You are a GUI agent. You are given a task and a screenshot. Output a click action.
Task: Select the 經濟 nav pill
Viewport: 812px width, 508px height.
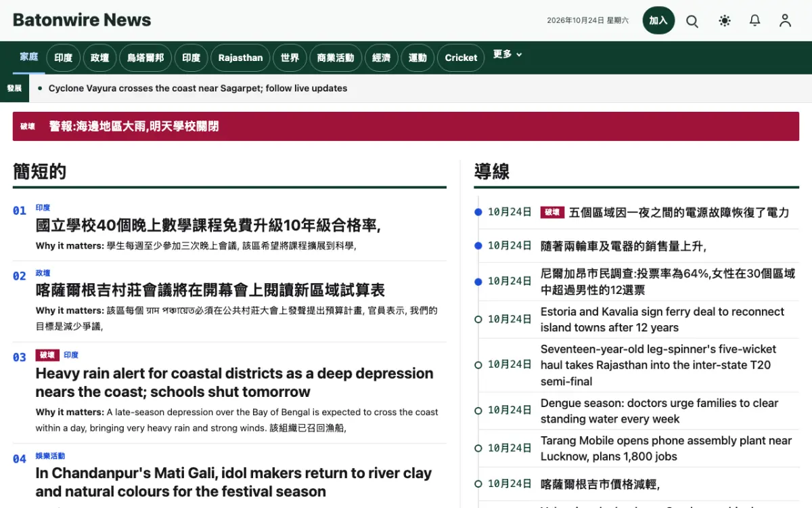click(x=381, y=58)
